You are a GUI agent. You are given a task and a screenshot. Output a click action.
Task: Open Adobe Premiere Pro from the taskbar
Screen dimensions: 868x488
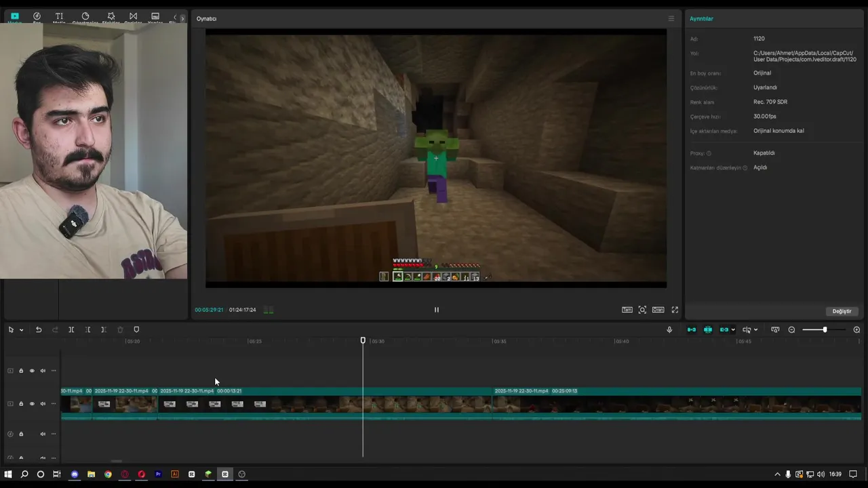click(x=158, y=474)
